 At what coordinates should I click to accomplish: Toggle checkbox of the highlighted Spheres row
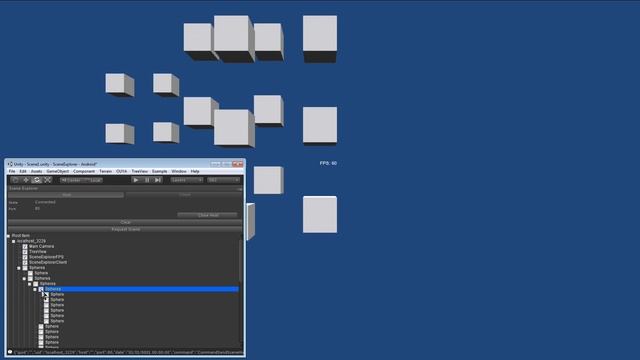tap(41, 289)
